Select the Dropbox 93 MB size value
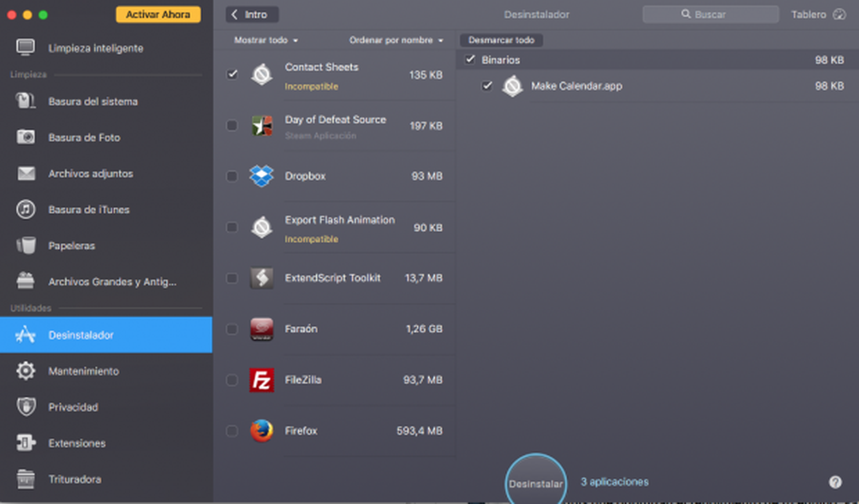 pyautogui.click(x=427, y=176)
